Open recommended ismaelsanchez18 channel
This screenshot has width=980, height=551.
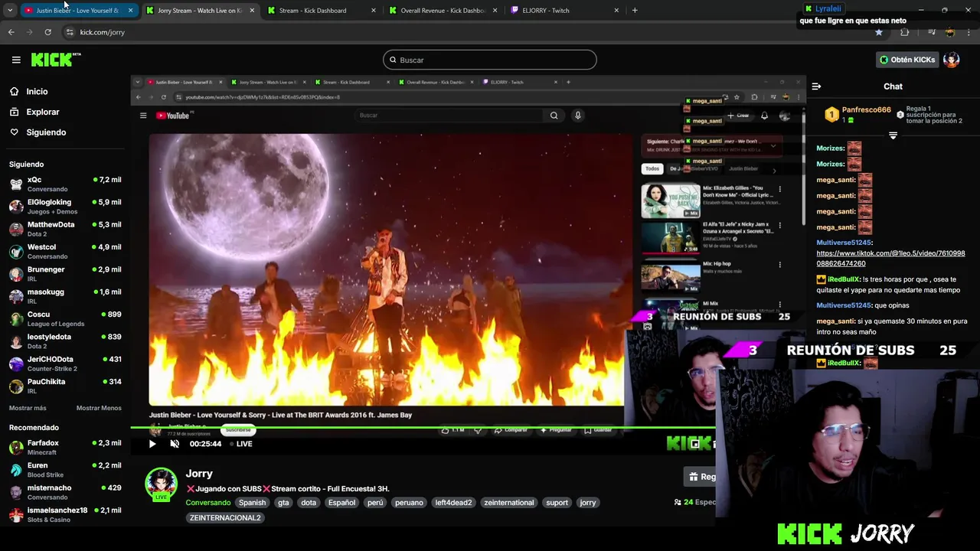pyautogui.click(x=65, y=514)
